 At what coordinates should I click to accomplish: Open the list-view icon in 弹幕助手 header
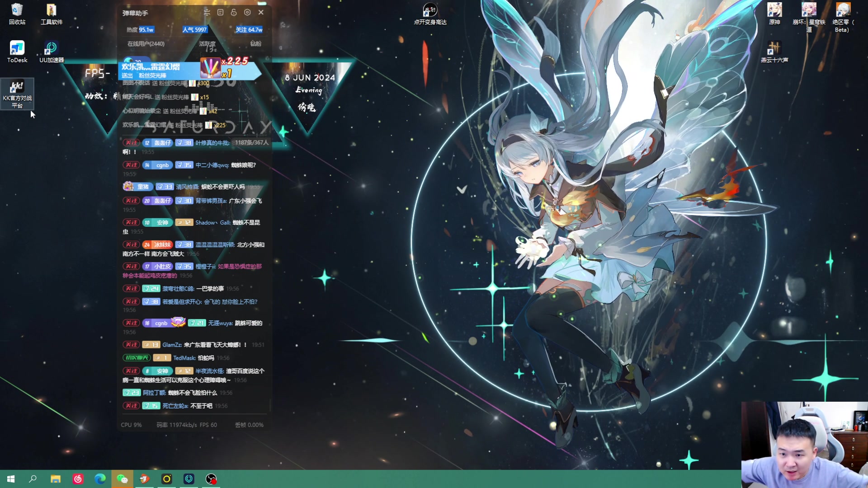(221, 13)
